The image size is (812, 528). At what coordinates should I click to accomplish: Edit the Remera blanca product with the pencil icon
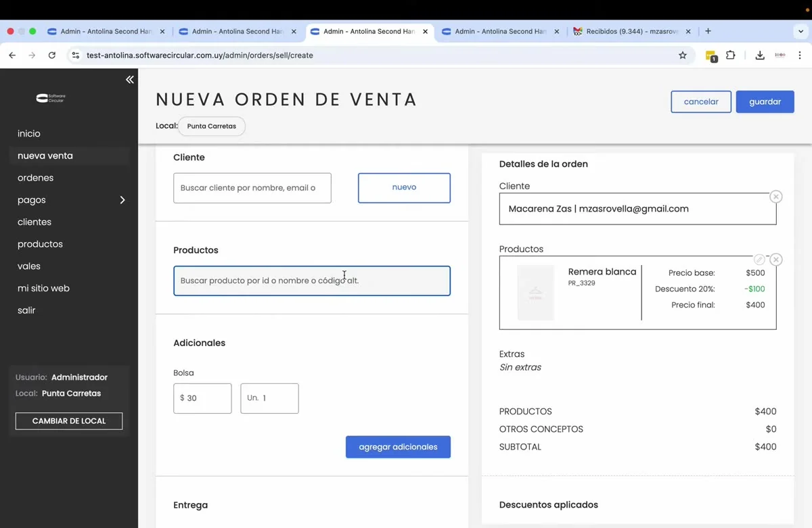click(759, 260)
